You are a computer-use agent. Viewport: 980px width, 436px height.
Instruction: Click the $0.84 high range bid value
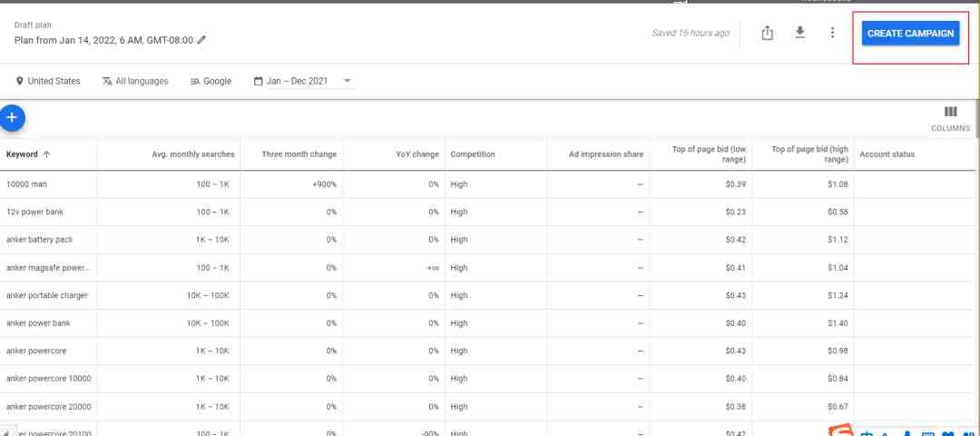(x=838, y=379)
